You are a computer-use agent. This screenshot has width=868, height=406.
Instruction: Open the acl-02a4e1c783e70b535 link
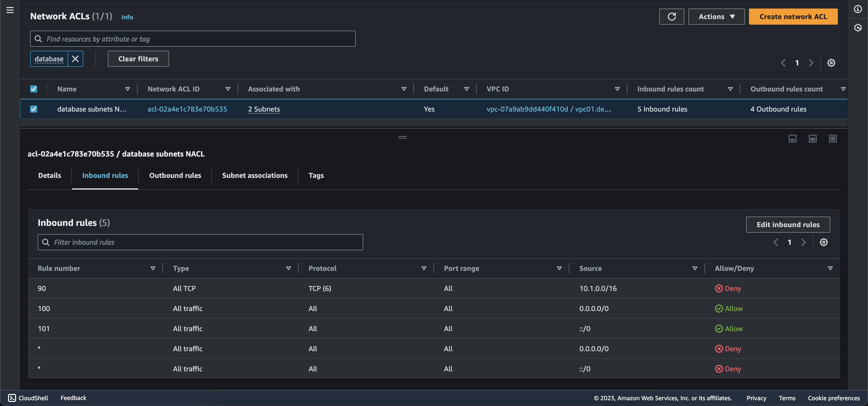click(x=187, y=109)
